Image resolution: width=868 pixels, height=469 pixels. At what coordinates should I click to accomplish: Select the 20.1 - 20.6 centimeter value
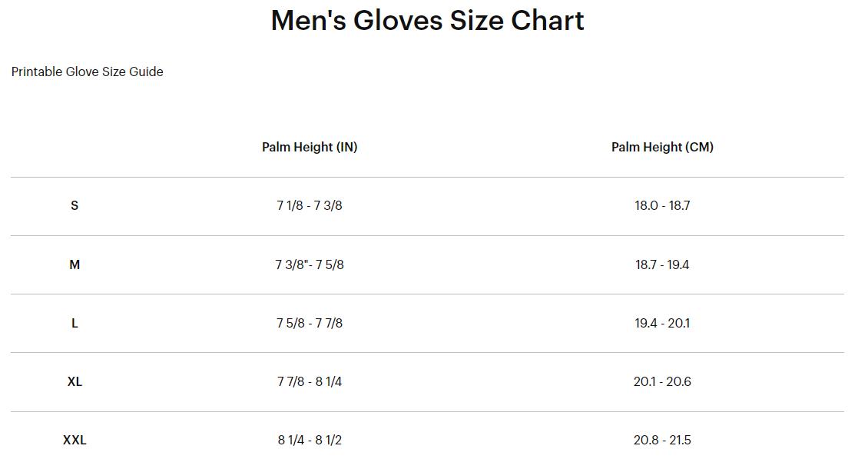point(662,382)
